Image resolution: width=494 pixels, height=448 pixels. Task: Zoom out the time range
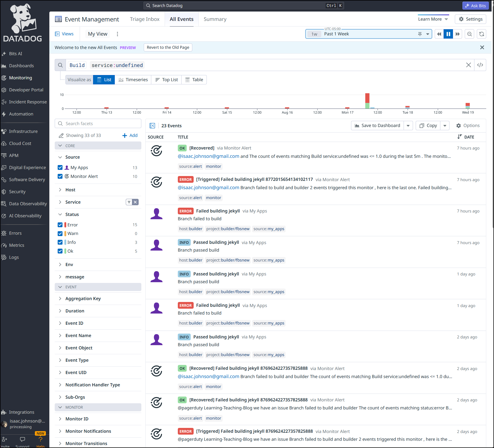pyautogui.click(x=470, y=34)
